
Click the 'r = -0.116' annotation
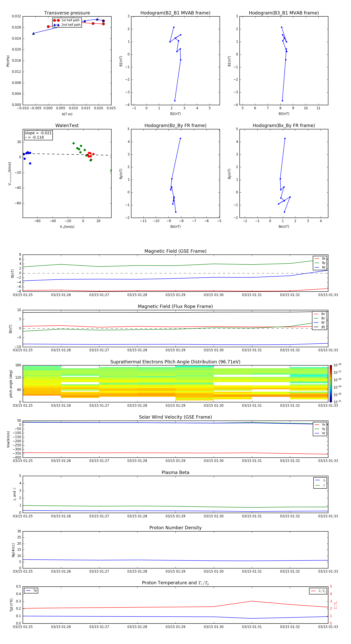pyautogui.click(x=35, y=137)
